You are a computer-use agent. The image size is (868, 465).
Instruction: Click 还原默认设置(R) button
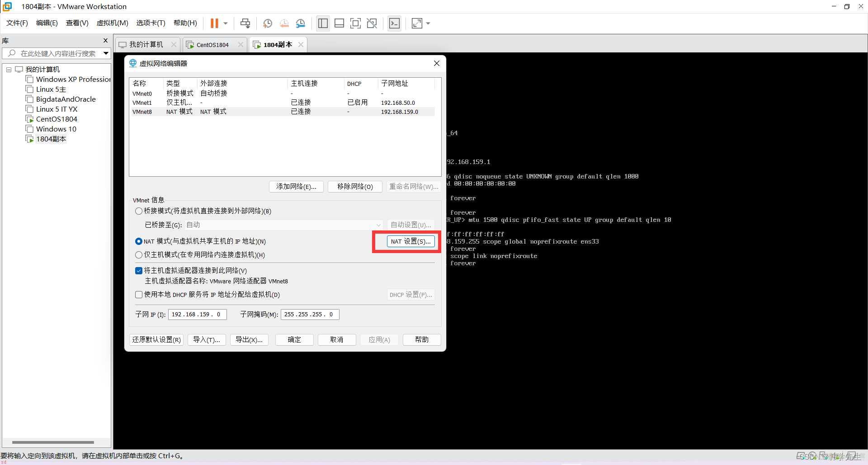point(156,340)
